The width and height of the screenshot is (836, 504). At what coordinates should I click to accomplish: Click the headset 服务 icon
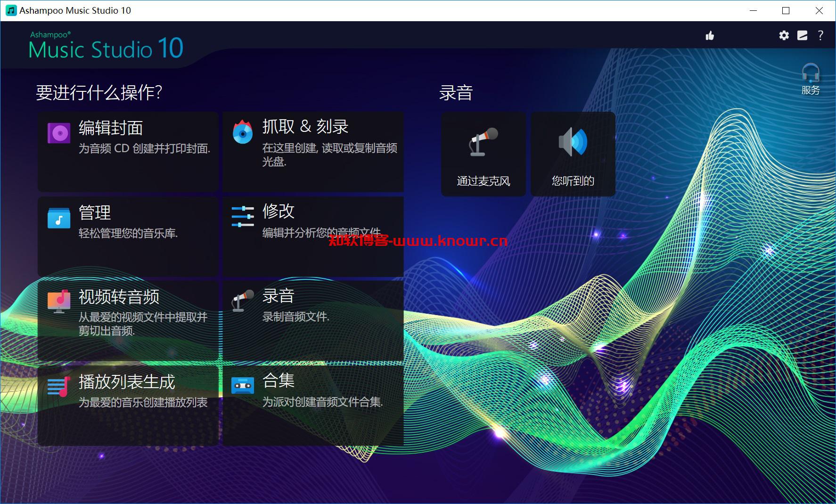811,73
